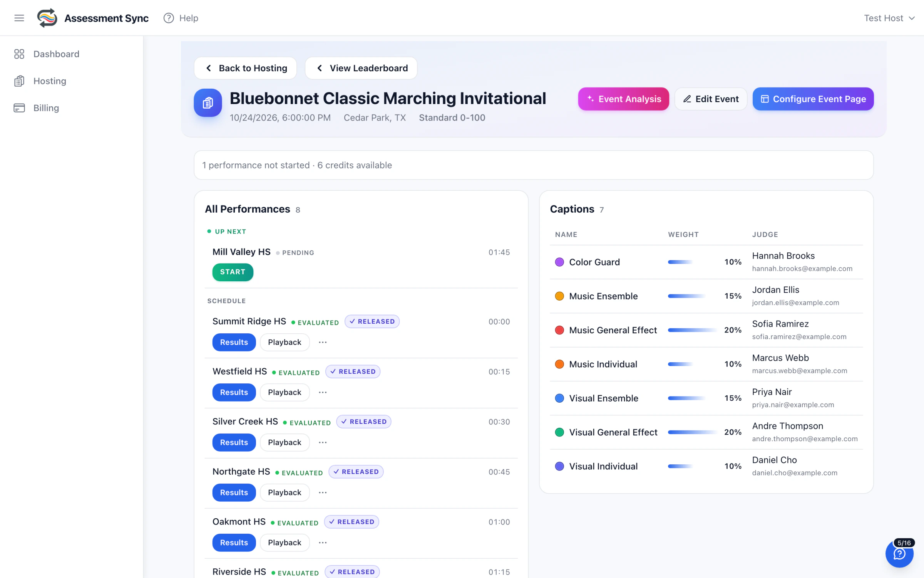Click the RELEASED badge for Summit Ridge HS
The height and width of the screenshot is (578, 924).
pyautogui.click(x=372, y=321)
